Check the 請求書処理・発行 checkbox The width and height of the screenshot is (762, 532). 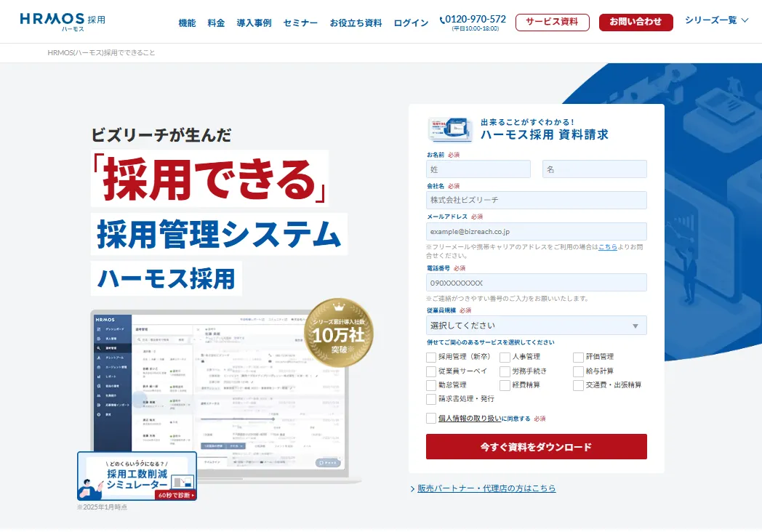click(431, 400)
